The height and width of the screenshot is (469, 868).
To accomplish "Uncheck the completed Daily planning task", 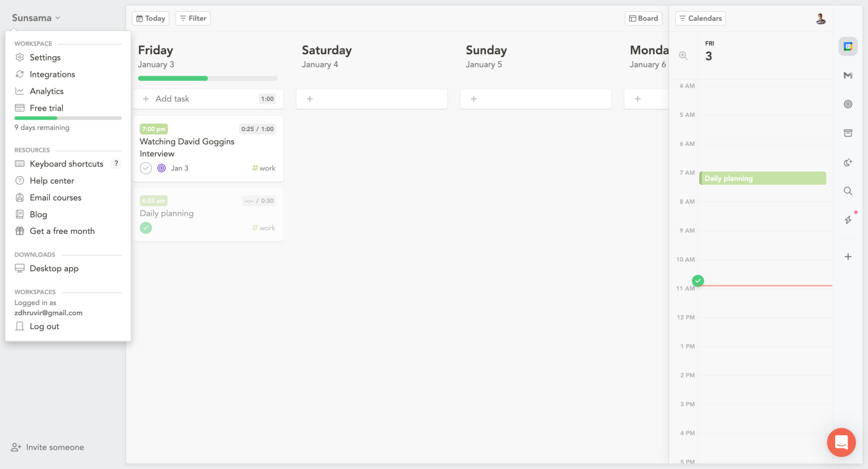I will [146, 228].
